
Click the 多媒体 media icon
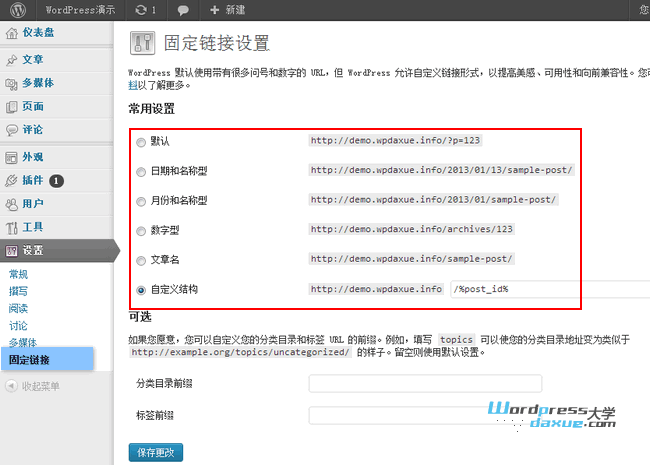(12, 83)
